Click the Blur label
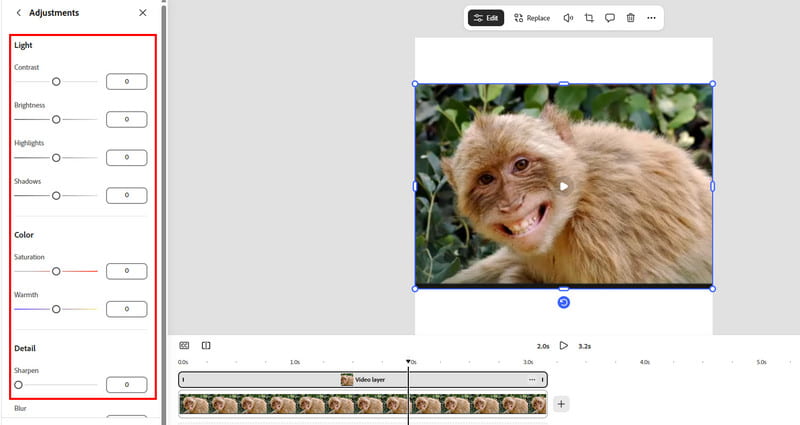Viewport: 800px width, 425px height. [x=20, y=408]
